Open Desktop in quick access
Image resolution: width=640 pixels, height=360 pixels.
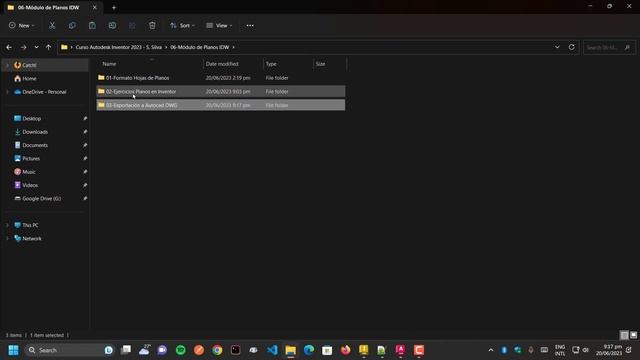pyautogui.click(x=31, y=118)
